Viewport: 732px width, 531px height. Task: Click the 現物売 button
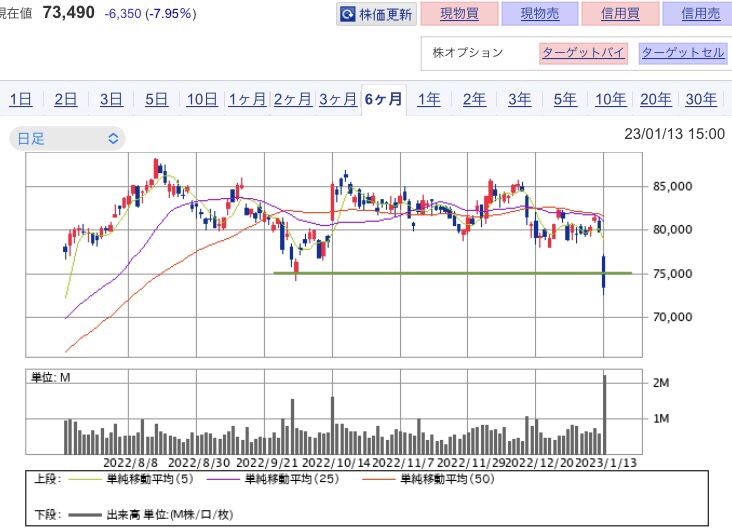tap(540, 14)
